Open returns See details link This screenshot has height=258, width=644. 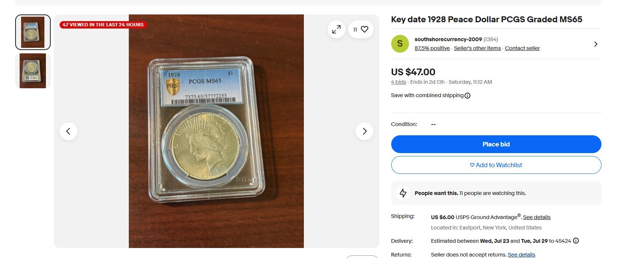click(x=521, y=255)
